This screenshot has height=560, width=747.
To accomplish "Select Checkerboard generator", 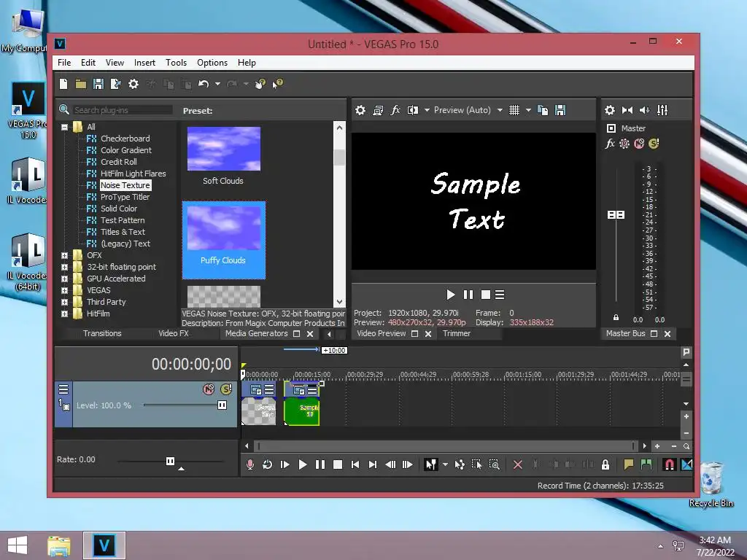I will tap(125, 139).
